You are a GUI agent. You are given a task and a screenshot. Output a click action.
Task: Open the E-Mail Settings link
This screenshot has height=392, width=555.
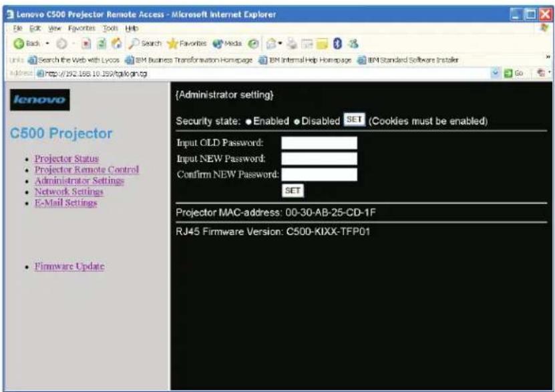coord(66,203)
